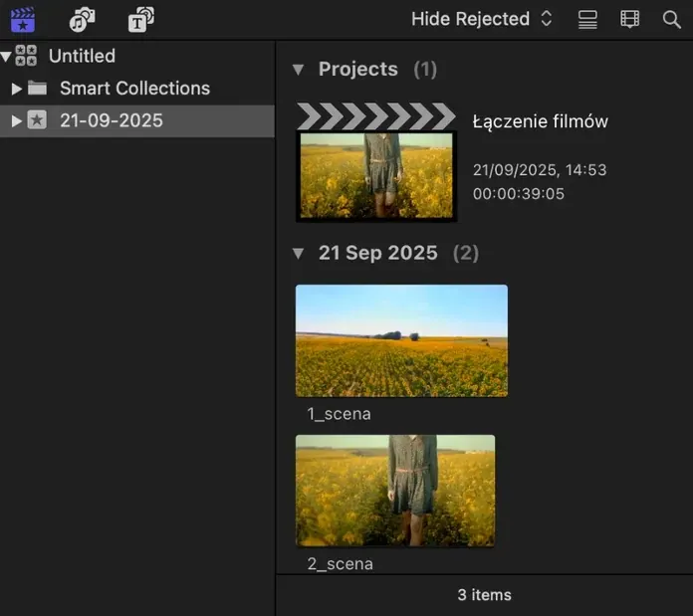Screen dimensions: 693x616
Task: Click the Projects section heading
Action: coord(358,69)
